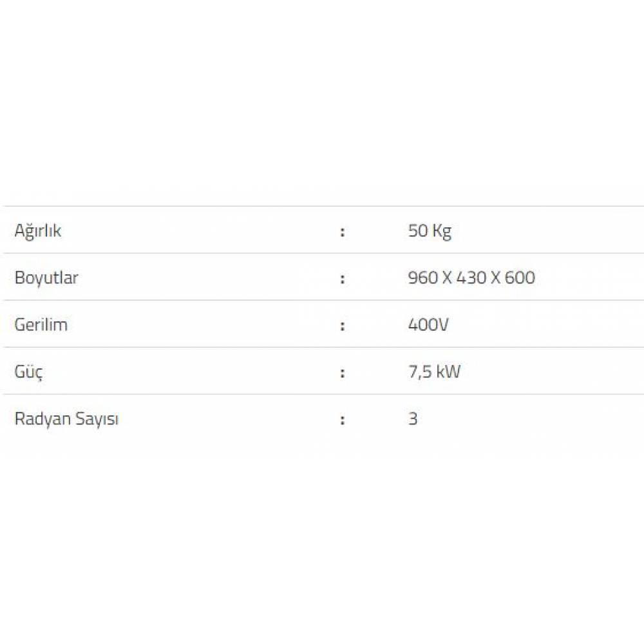Click the Ağırlık label
The height and width of the screenshot is (644, 644).
(x=38, y=231)
